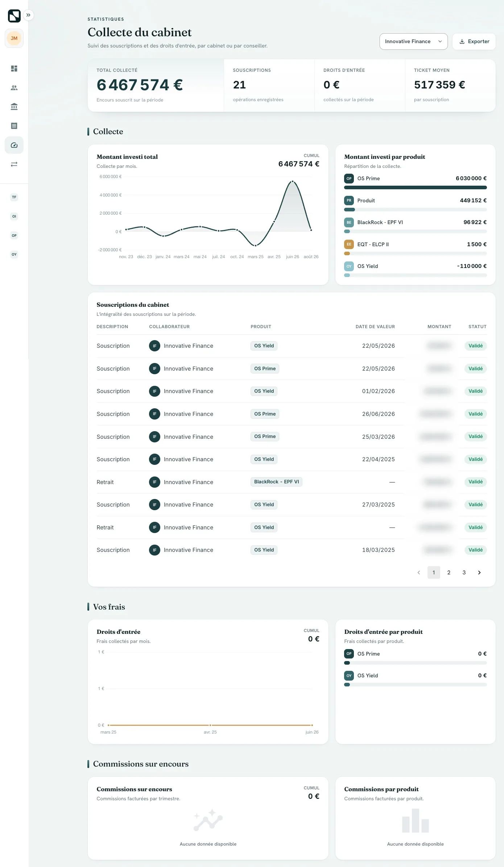
Task: Click the OP badge in Droits d'entrée par produit
Action: tap(349, 654)
